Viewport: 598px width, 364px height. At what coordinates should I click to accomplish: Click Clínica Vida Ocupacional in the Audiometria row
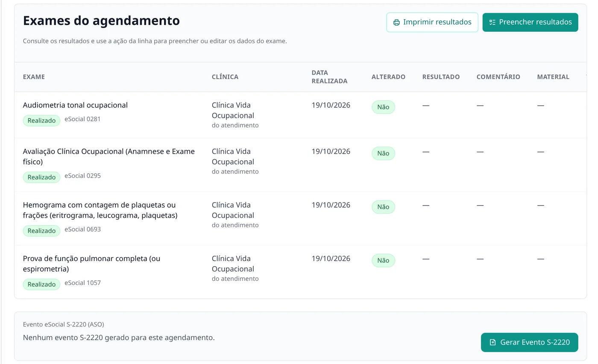[x=233, y=110]
